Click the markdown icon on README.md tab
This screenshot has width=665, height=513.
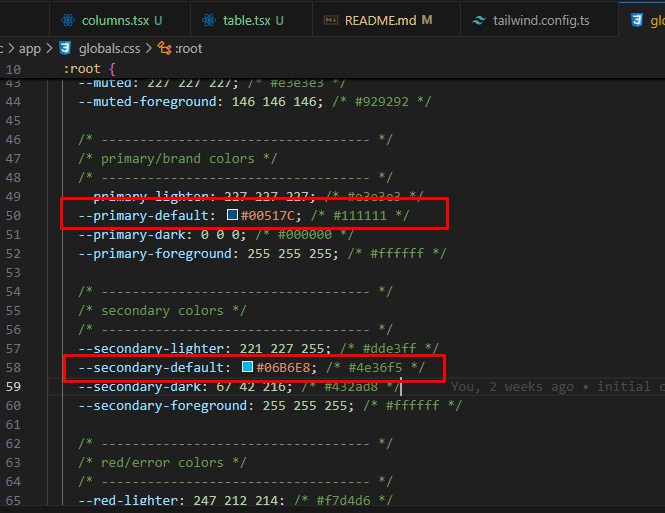(329, 20)
